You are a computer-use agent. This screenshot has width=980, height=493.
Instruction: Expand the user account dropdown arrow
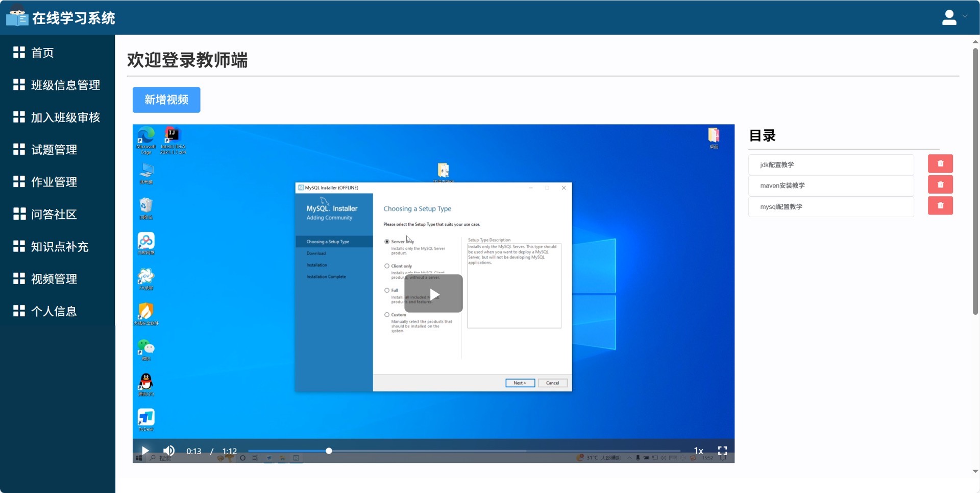point(965,16)
